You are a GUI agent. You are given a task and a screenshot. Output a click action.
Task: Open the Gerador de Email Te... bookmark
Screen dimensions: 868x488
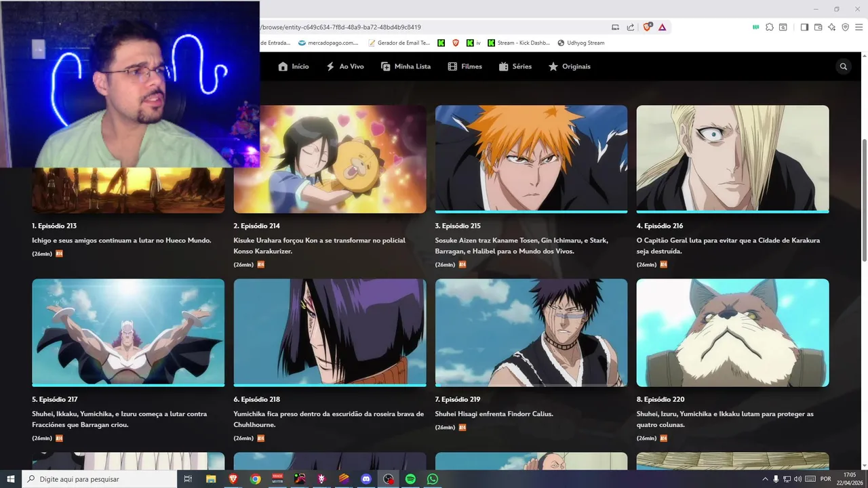(x=399, y=43)
